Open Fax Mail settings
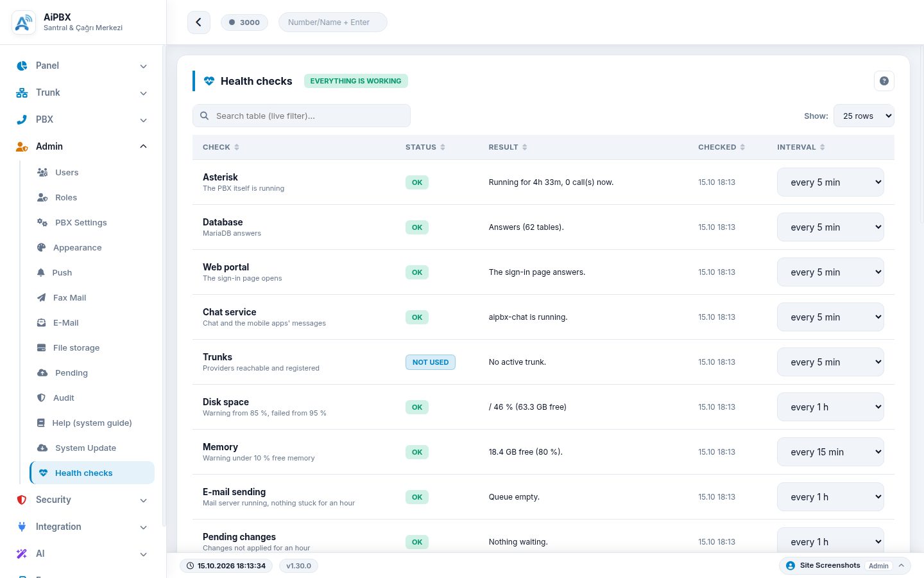The image size is (924, 578). point(69,297)
